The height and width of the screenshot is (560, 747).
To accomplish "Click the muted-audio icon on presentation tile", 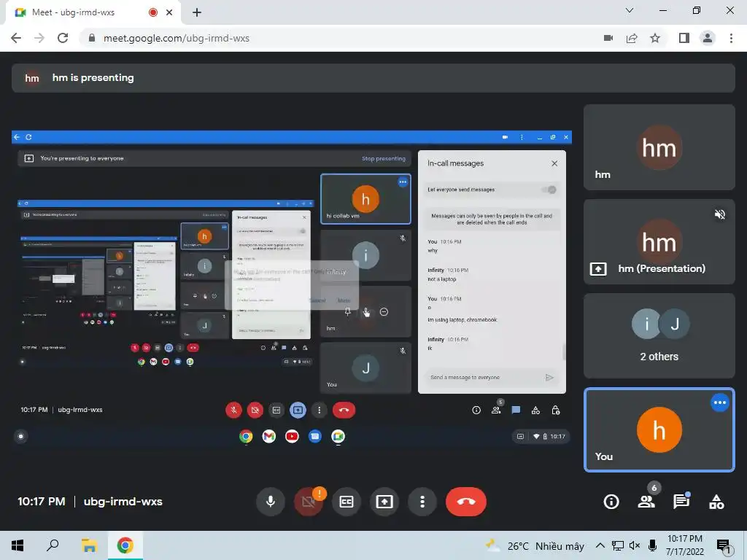I will click(720, 214).
